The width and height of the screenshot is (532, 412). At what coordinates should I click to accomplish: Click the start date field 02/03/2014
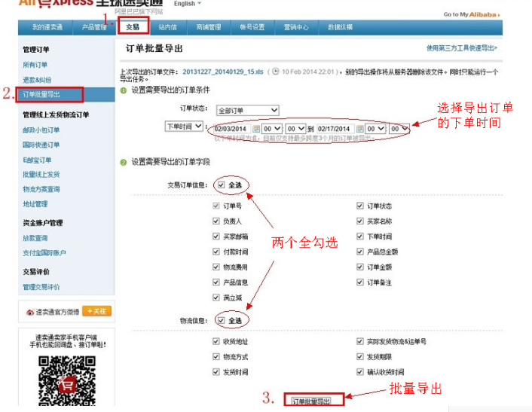tap(231, 128)
